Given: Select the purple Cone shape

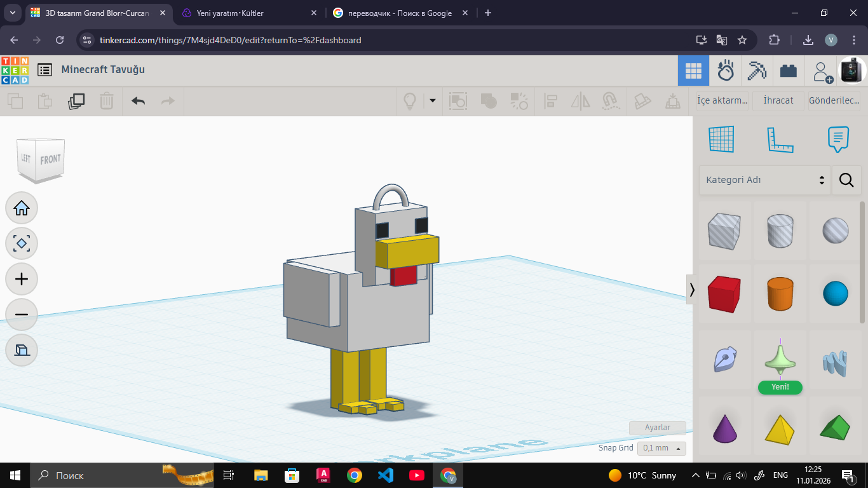Looking at the screenshot, I should pos(724,428).
